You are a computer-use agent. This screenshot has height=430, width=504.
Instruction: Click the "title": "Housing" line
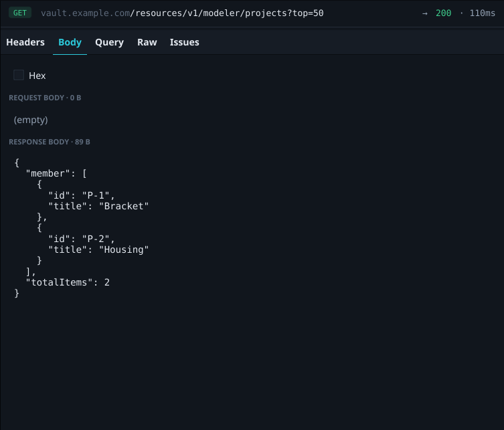[x=98, y=249]
